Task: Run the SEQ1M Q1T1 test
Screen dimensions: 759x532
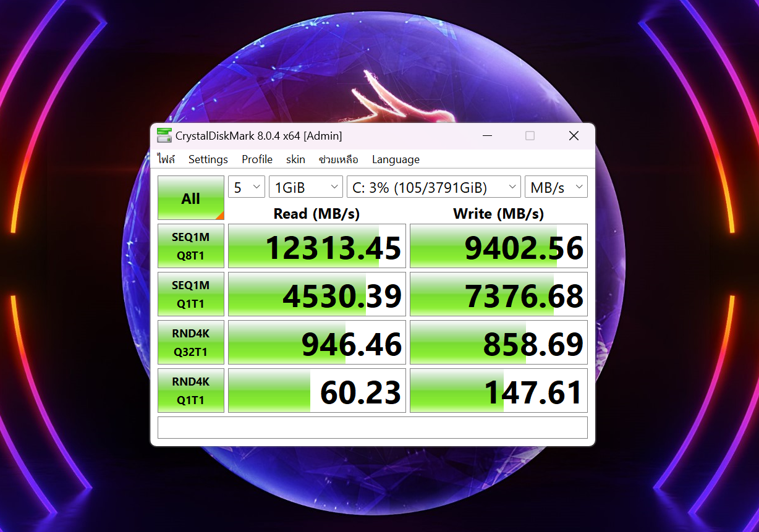Action: point(191,294)
